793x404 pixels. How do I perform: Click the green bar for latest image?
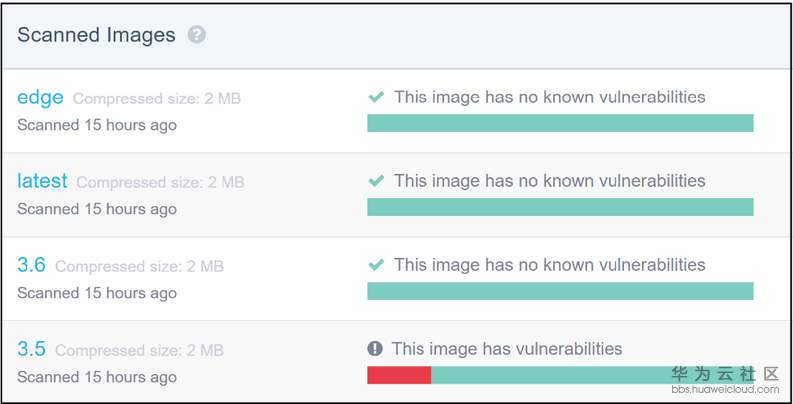click(560, 207)
